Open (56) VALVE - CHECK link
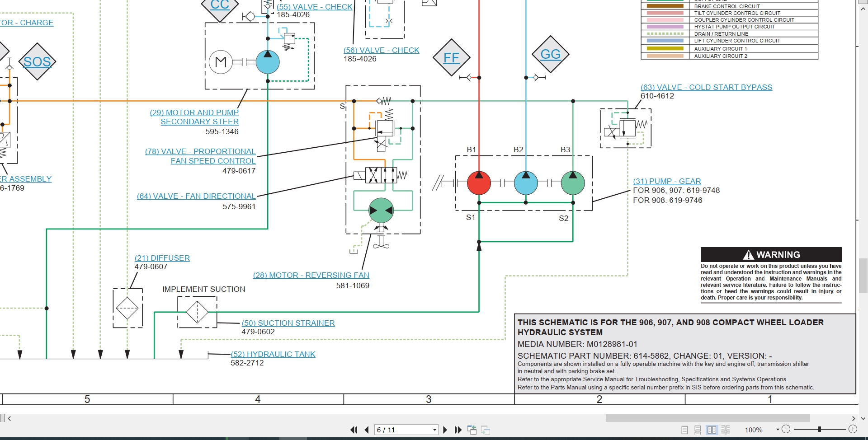The image size is (868, 440). pos(381,50)
